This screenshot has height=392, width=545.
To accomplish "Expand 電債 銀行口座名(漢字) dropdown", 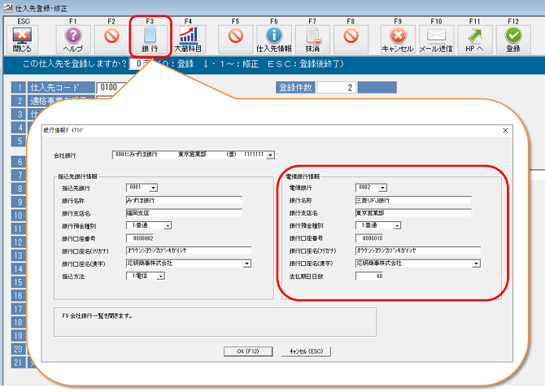I will [x=476, y=264].
